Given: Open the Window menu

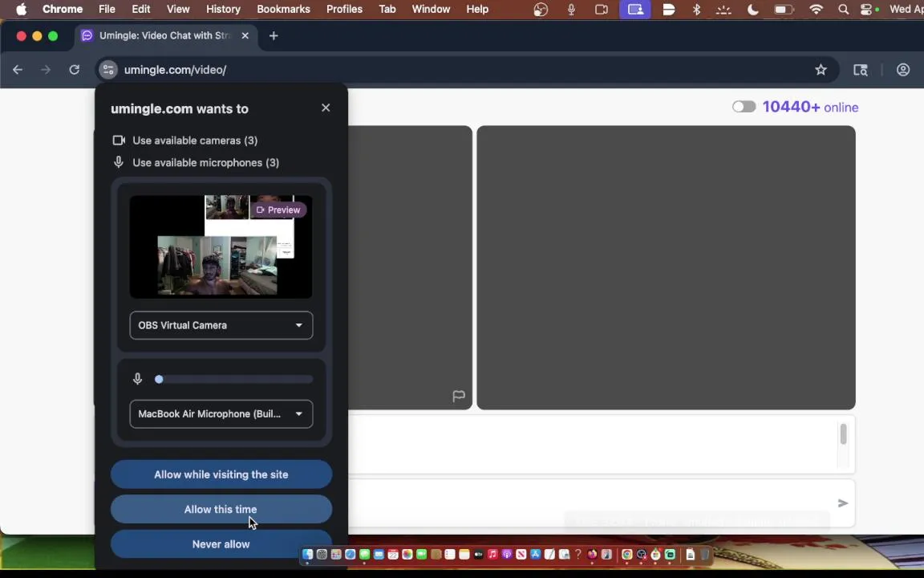Looking at the screenshot, I should point(431,9).
